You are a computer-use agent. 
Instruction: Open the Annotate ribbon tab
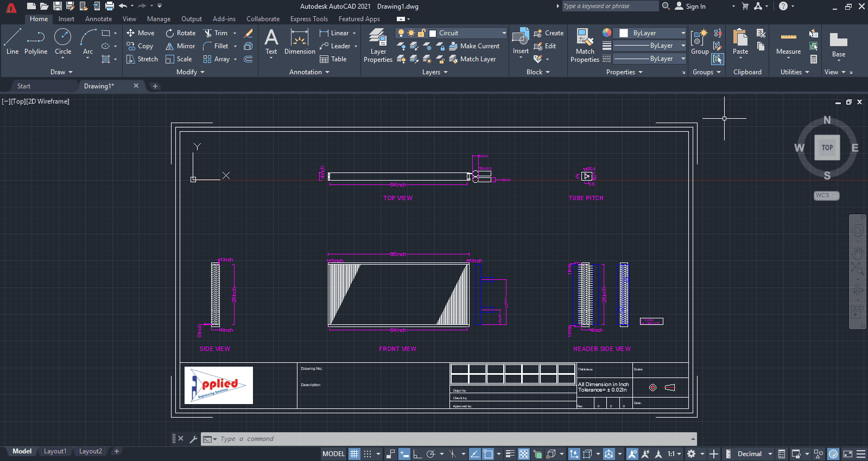(x=98, y=19)
